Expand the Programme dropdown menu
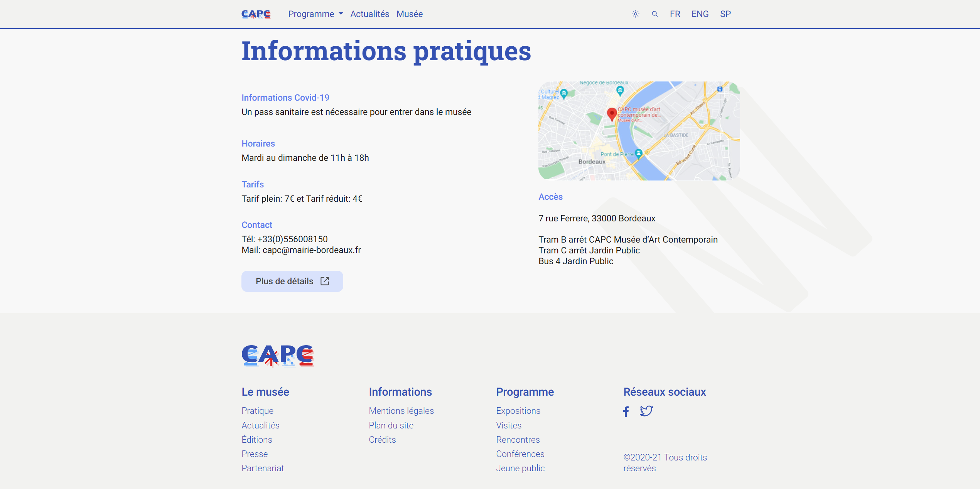980x489 pixels. point(315,14)
